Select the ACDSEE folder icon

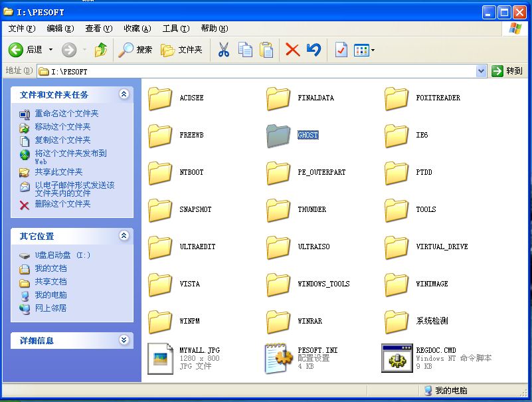pos(160,98)
